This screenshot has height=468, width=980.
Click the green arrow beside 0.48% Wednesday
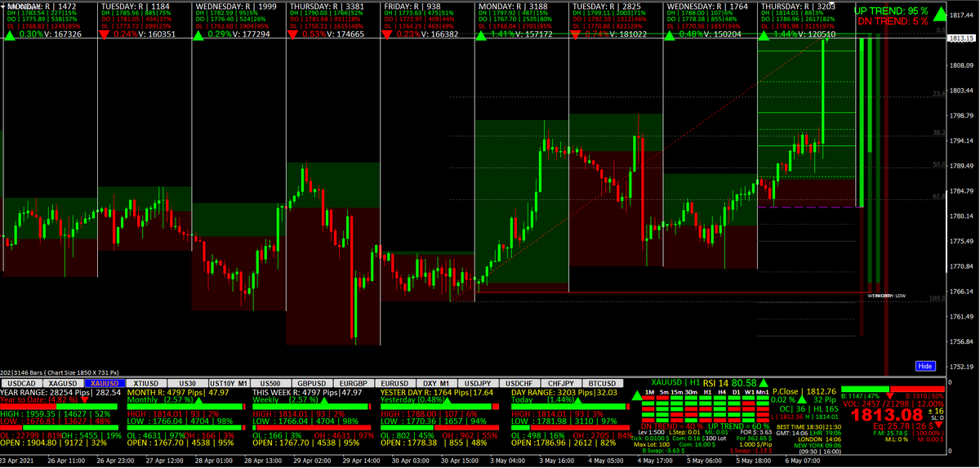670,34
